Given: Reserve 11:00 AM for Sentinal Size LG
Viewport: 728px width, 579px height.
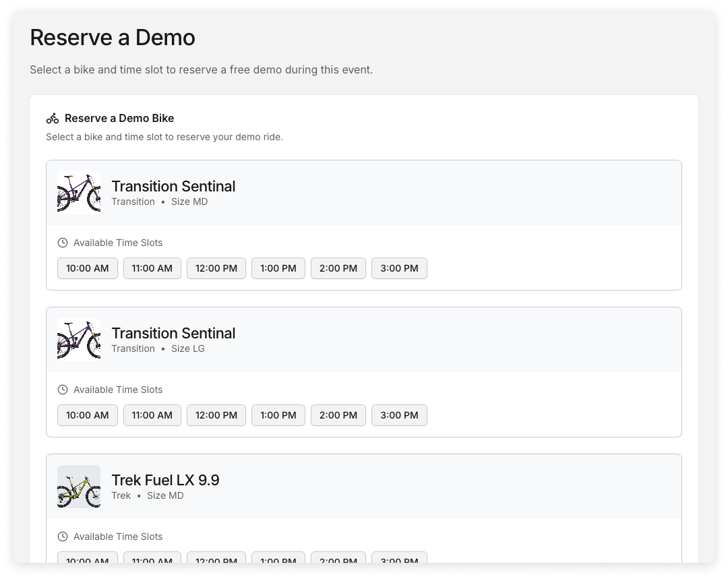Looking at the screenshot, I should 152,415.
